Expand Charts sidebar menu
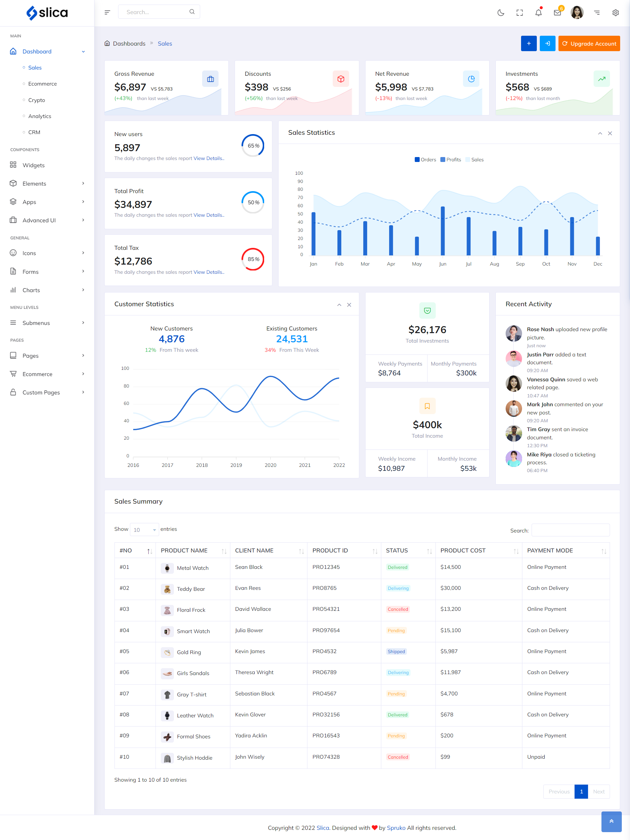Viewport: 630px width, 840px height. [47, 290]
